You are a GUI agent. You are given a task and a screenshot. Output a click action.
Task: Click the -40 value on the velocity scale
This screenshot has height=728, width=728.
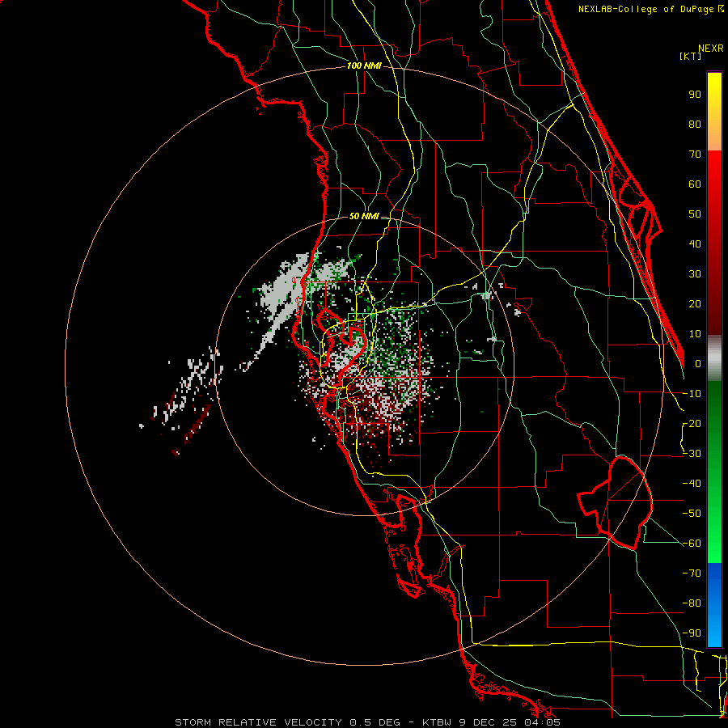[x=692, y=484]
